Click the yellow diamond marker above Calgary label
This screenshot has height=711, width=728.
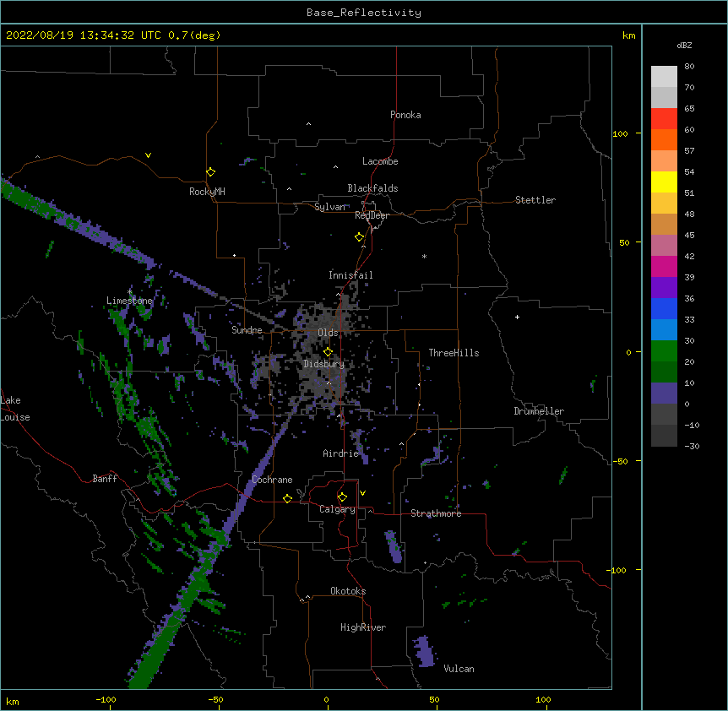pyautogui.click(x=342, y=497)
